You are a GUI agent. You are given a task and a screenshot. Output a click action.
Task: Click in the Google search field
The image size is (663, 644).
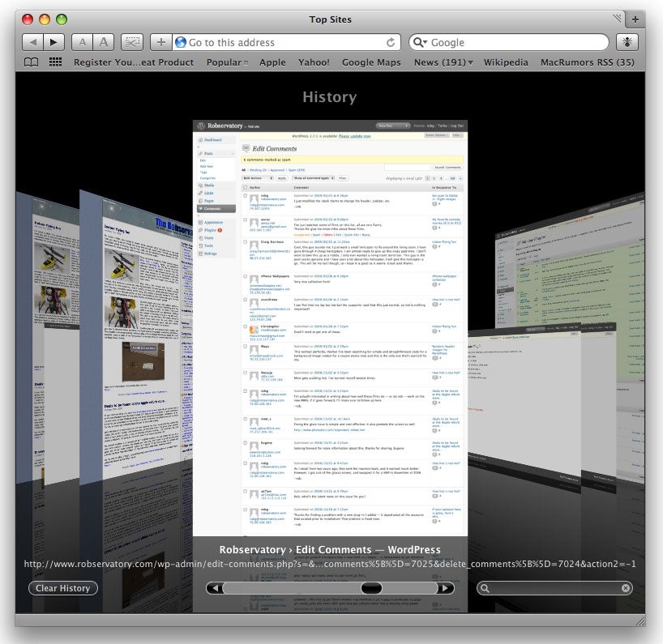coord(509,42)
